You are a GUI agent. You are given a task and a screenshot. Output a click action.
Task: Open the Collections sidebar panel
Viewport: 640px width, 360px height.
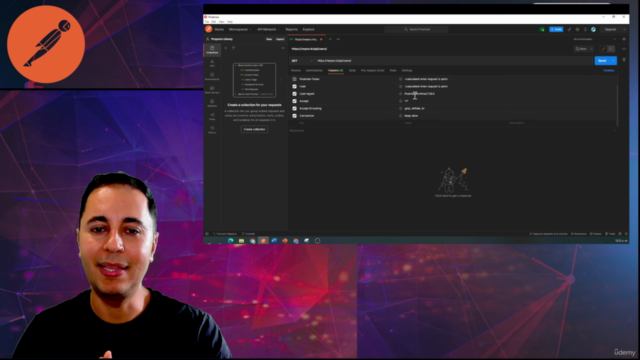tap(212, 50)
